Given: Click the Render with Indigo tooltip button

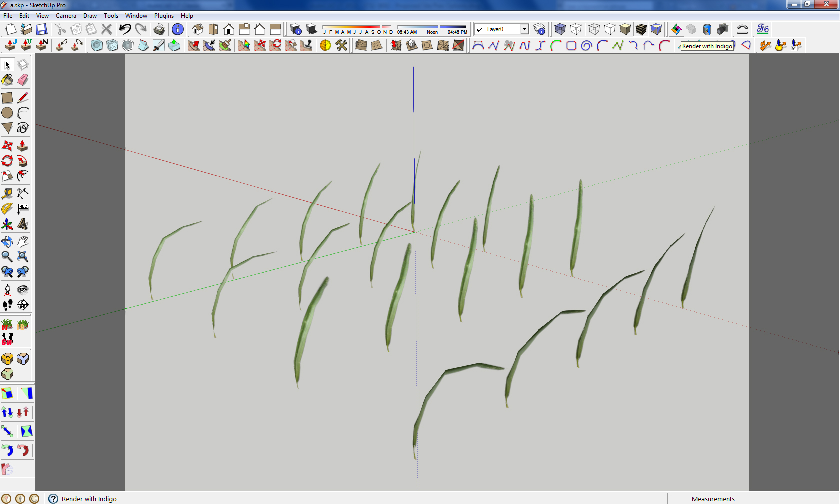Looking at the screenshot, I should click(707, 46).
